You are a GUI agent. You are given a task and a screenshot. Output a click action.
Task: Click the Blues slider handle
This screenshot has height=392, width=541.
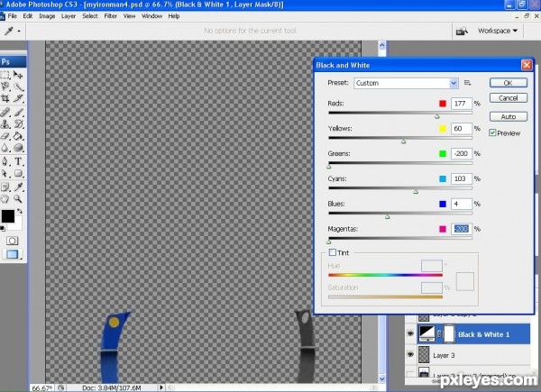388,217
